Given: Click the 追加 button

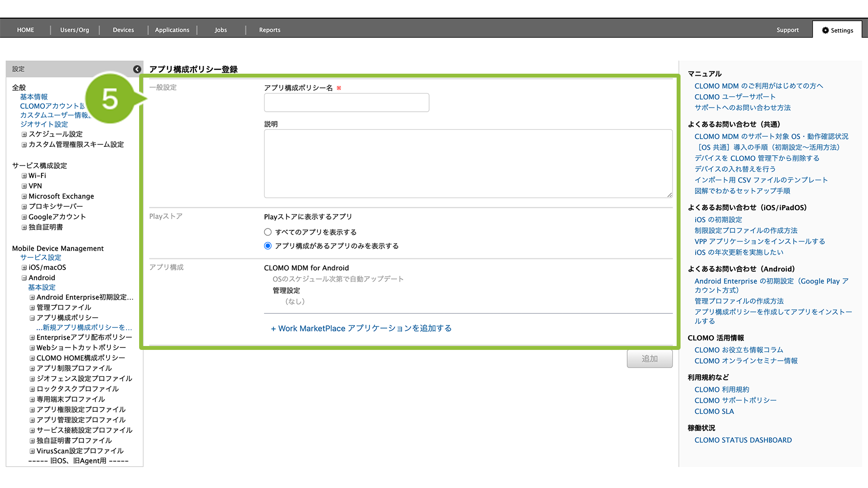Looking at the screenshot, I should [x=649, y=359].
